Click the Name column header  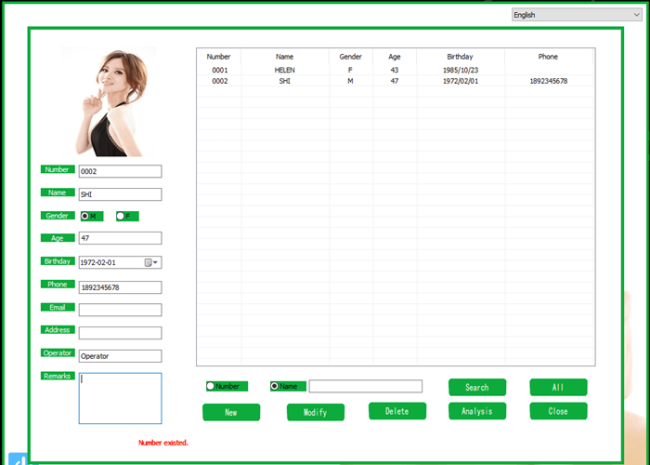pyautogui.click(x=285, y=57)
